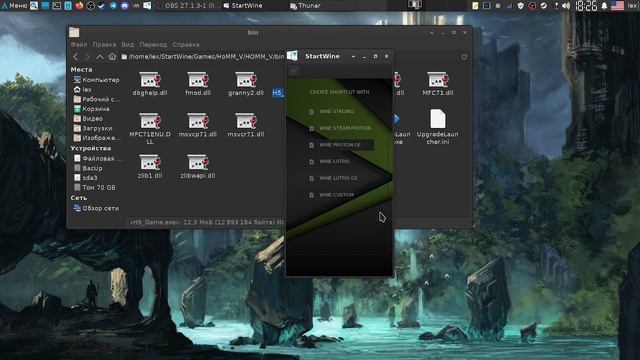Open Видео folder in sidebar
Viewport: 640px width, 360px height.
[x=88, y=119]
